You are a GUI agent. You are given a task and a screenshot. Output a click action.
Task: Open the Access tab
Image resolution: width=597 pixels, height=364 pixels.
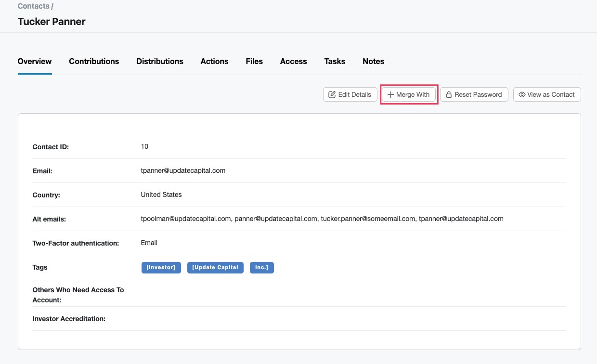(x=294, y=61)
